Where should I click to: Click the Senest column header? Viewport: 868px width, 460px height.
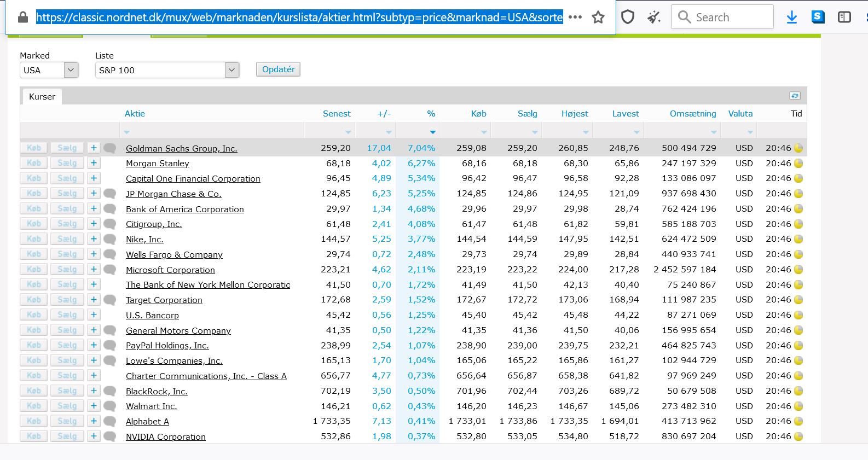(337, 114)
